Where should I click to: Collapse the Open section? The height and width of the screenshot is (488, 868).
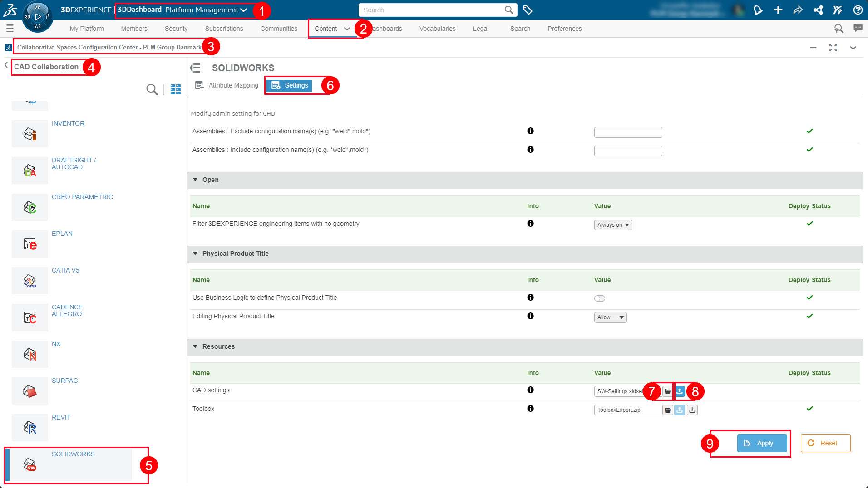tap(195, 180)
